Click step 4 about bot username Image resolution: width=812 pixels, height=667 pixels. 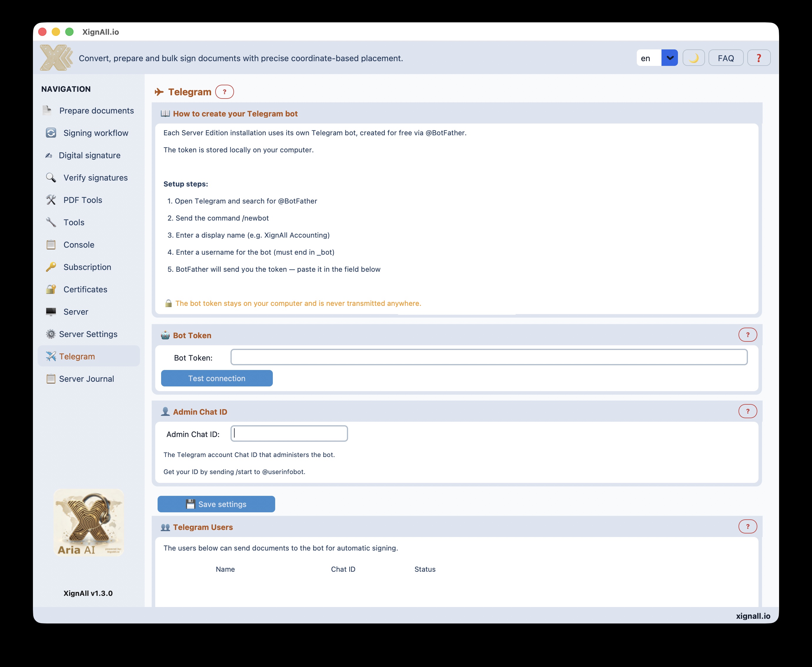251,252
